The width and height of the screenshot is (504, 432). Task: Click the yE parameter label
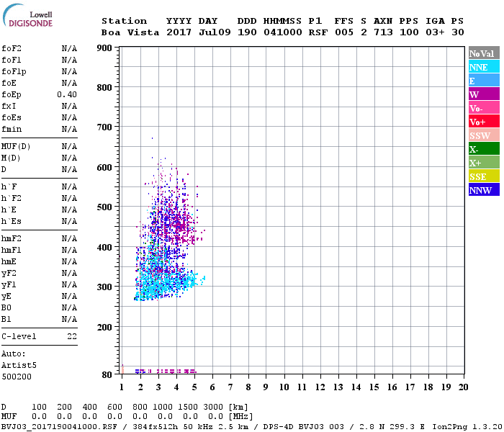pyautogui.click(x=6, y=297)
